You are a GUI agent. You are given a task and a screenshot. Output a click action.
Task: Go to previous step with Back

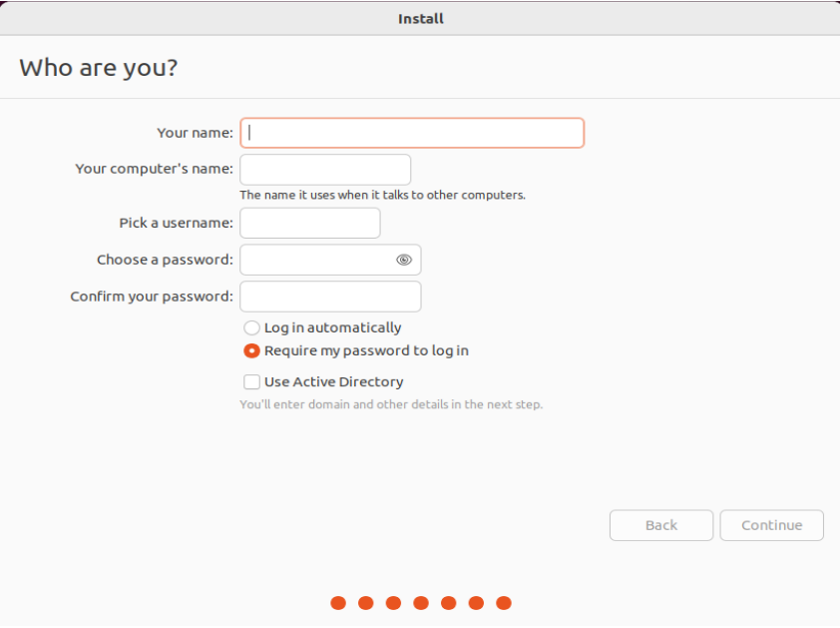click(661, 525)
